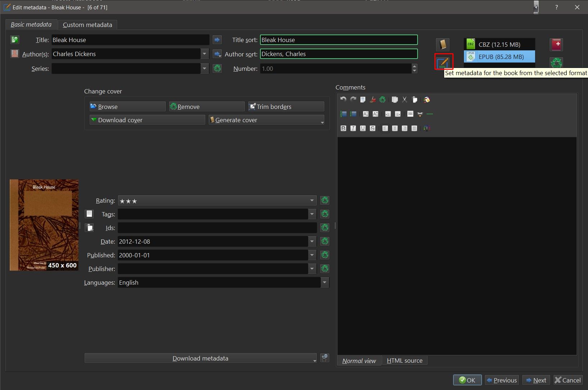Justify the comments text

[414, 128]
